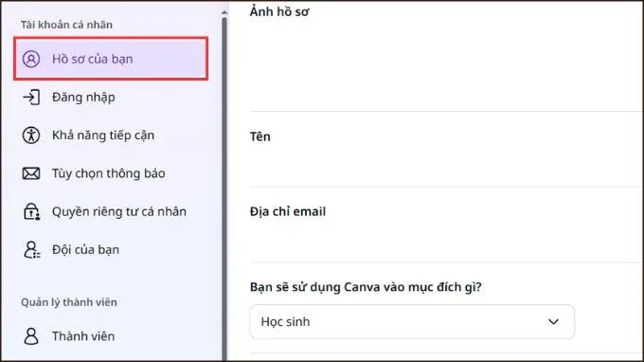Click the team icon beside Đội của bạn
This screenshot has width=644, height=362.
[x=31, y=250]
